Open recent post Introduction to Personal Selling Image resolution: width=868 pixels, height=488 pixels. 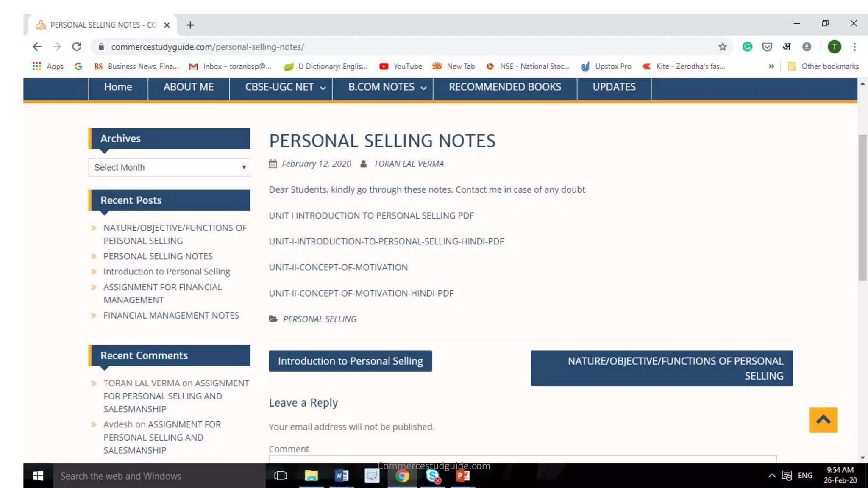pyautogui.click(x=167, y=272)
